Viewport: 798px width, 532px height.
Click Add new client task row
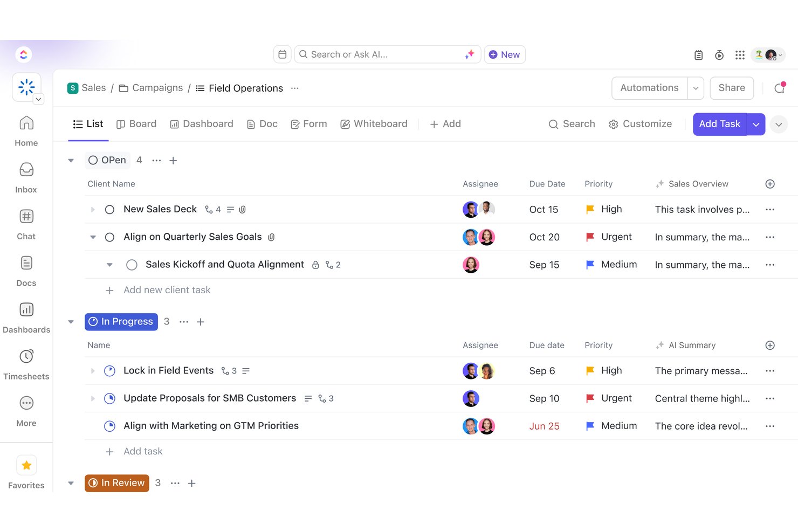click(157, 290)
